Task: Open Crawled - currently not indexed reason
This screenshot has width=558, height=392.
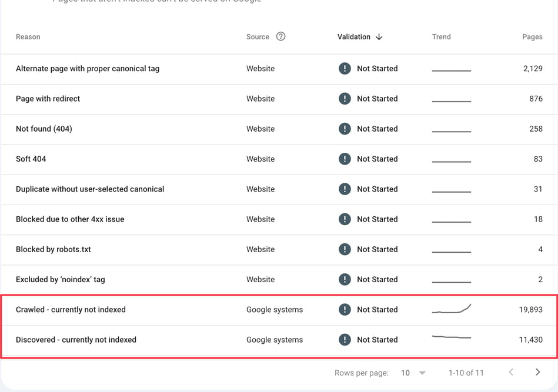Action: pos(71,310)
